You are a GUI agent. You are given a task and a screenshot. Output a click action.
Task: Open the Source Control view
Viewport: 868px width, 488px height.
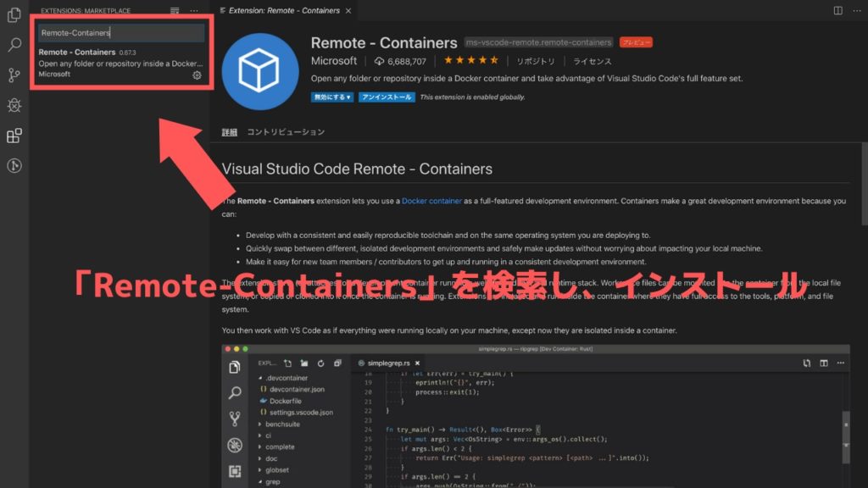14,75
